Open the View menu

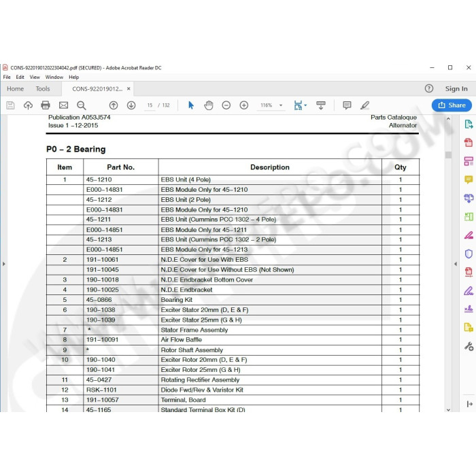click(x=35, y=77)
